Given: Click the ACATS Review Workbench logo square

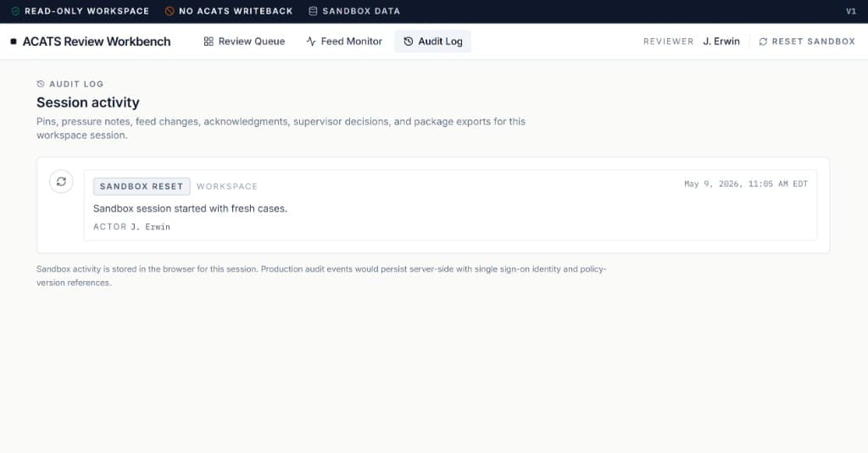Looking at the screenshot, I should 14,41.
